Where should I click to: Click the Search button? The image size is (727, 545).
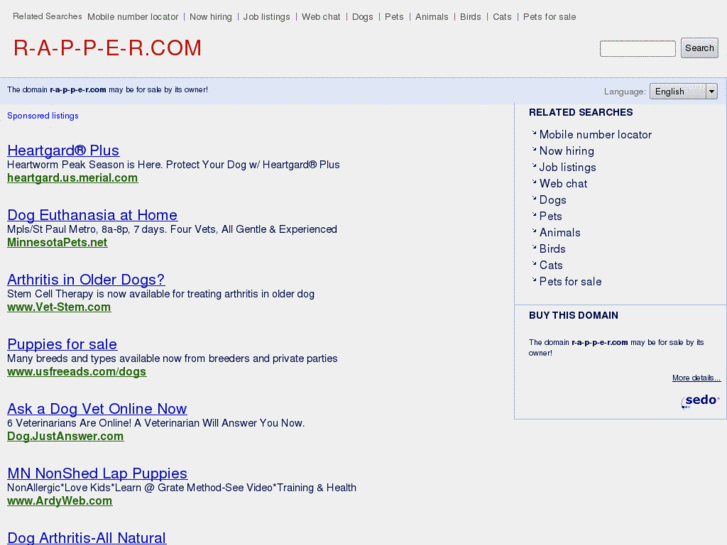(699, 48)
